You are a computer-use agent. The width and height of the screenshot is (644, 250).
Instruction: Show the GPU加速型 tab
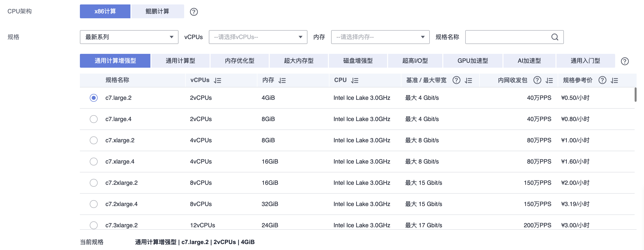coord(473,61)
